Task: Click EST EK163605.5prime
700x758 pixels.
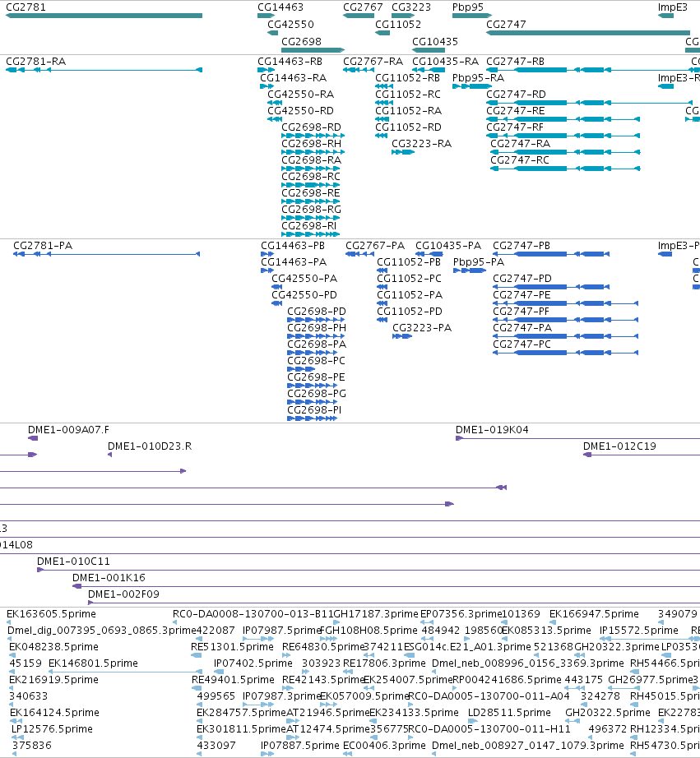Action: [x=51, y=614]
